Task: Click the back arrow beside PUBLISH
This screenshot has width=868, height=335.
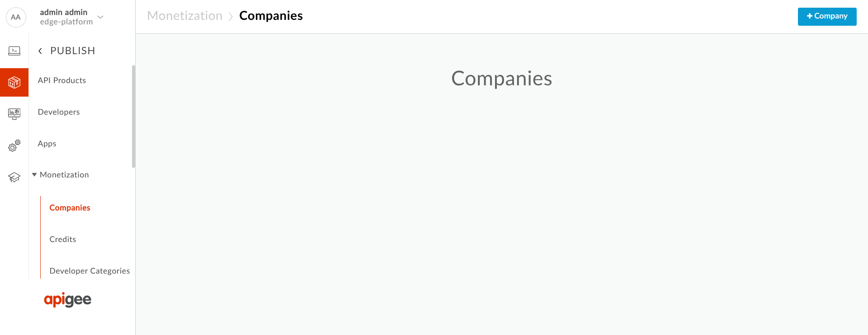Action: [x=40, y=51]
